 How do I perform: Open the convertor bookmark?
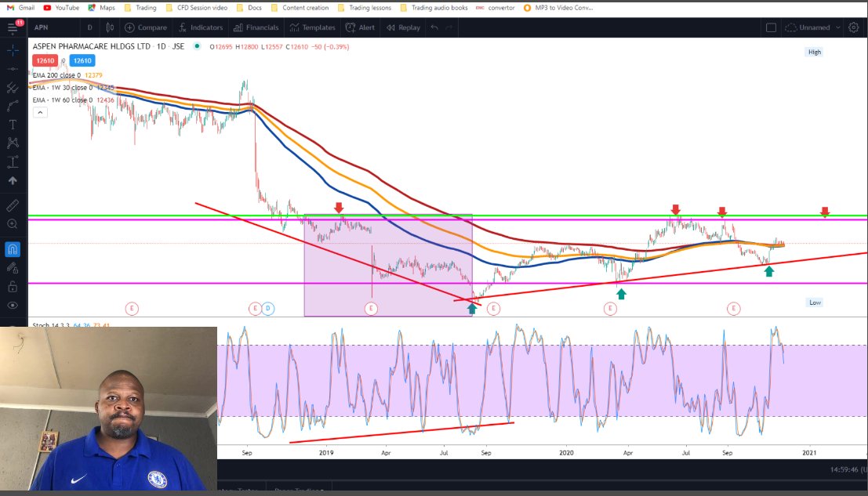tap(495, 8)
